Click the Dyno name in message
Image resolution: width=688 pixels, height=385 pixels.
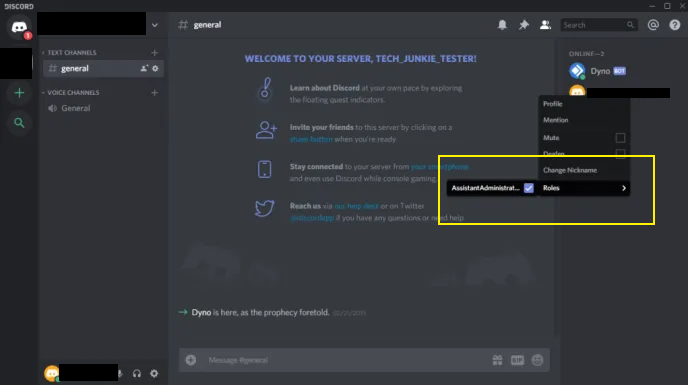pyautogui.click(x=201, y=313)
